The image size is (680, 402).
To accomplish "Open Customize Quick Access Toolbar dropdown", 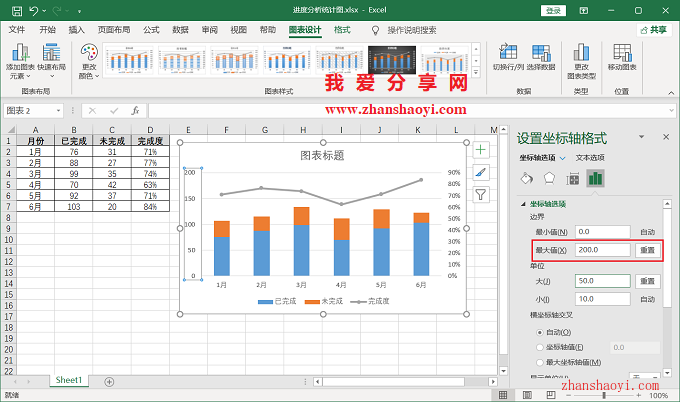I will (79, 11).
